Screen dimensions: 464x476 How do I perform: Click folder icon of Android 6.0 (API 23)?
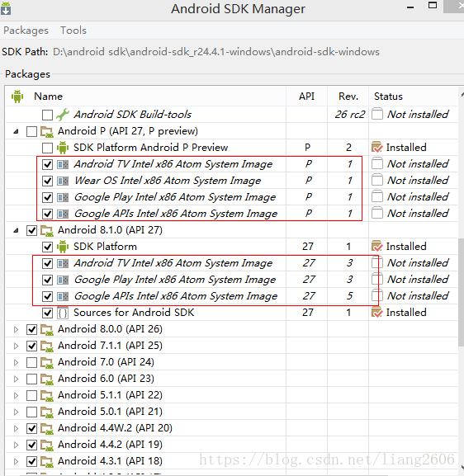click(x=47, y=379)
